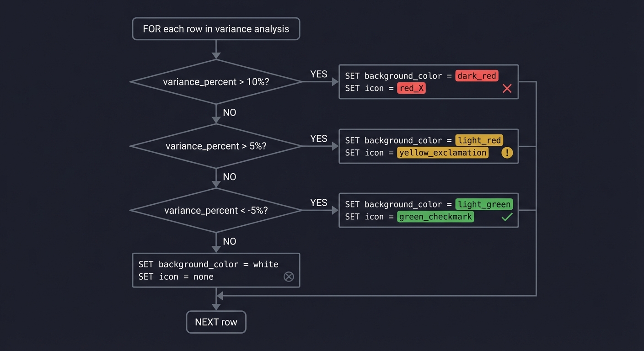Click the dark_red highlighted value
The image size is (644, 351).
pos(477,76)
